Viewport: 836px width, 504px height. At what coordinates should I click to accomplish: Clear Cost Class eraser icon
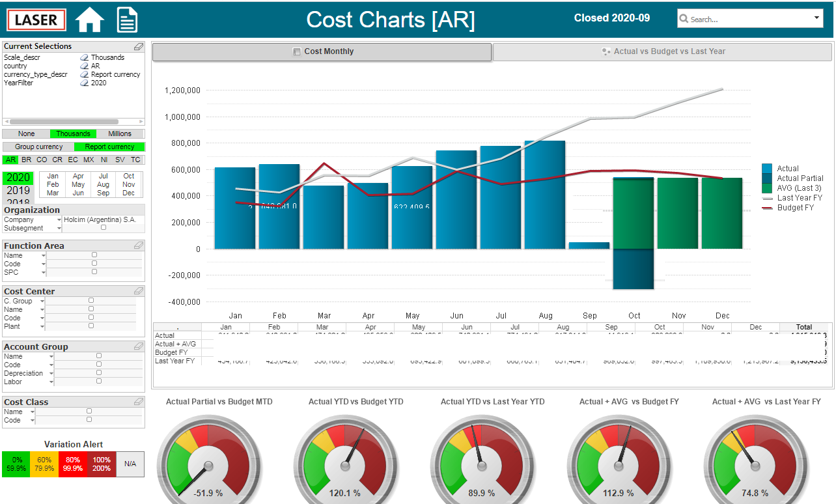[139, 402]
